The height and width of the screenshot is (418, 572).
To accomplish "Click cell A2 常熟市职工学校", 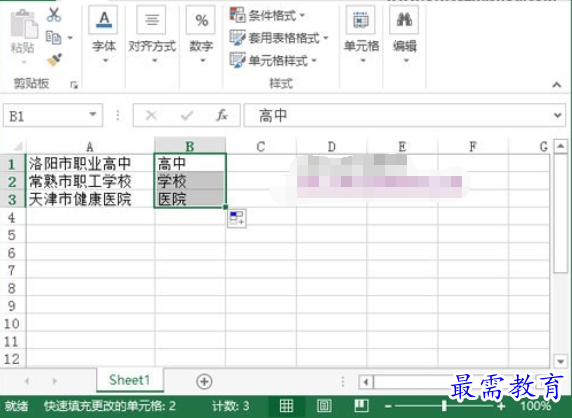I will 90,181.
